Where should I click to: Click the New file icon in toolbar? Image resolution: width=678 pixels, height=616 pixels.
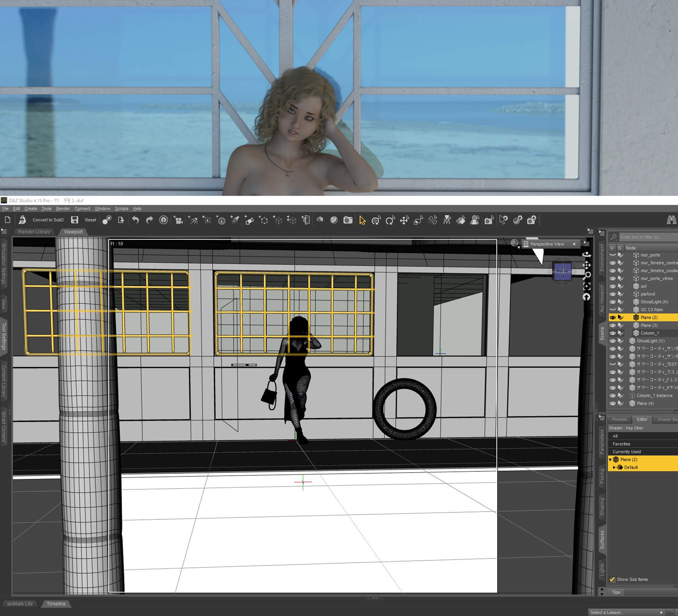7,220
